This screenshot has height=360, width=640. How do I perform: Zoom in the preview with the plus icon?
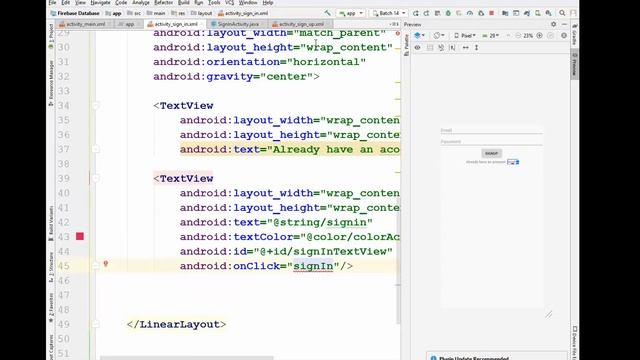pos(540,36)
